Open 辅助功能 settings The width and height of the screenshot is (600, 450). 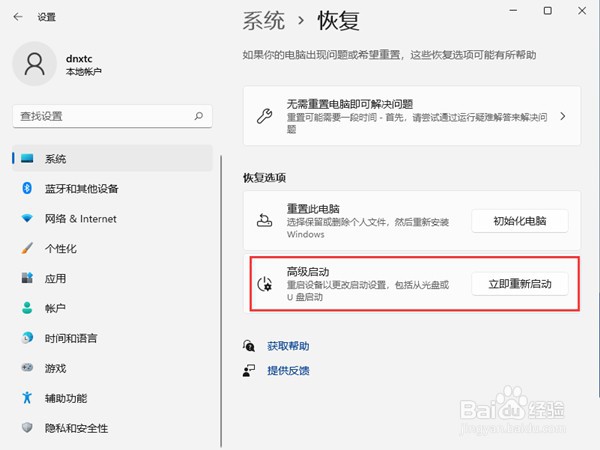(x=112, y=398)
